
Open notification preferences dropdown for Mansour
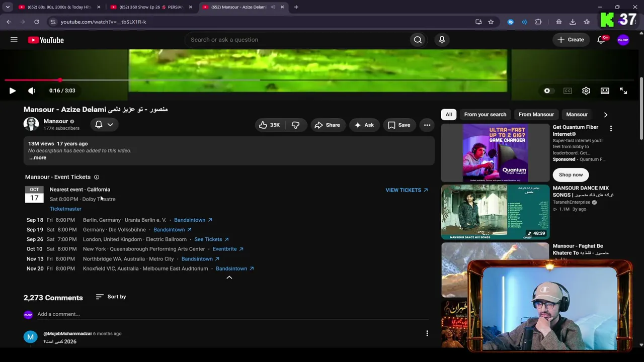coord(104,125)
